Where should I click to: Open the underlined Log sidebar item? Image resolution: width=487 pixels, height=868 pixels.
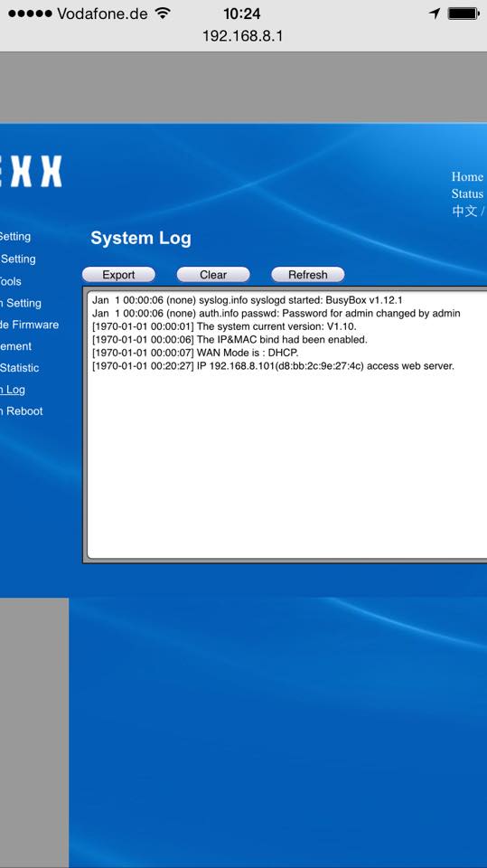tap(12, 390)
